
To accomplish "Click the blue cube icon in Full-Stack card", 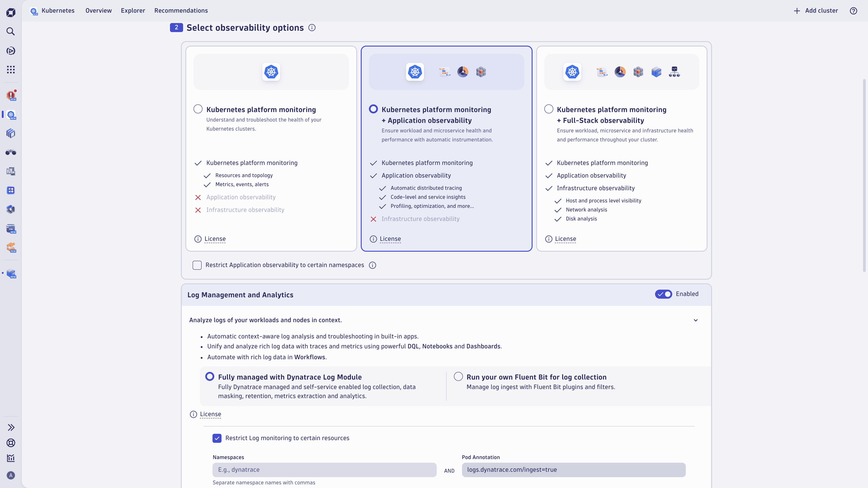I will (x=656, y=72).
